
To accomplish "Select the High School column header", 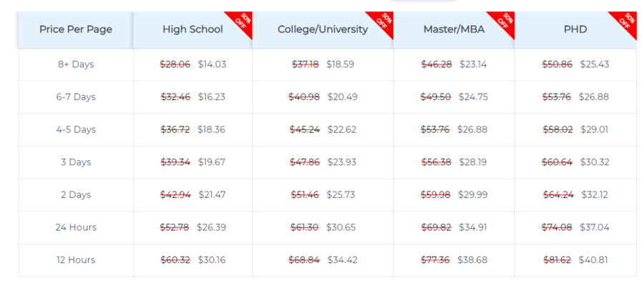I will [192, 29].
